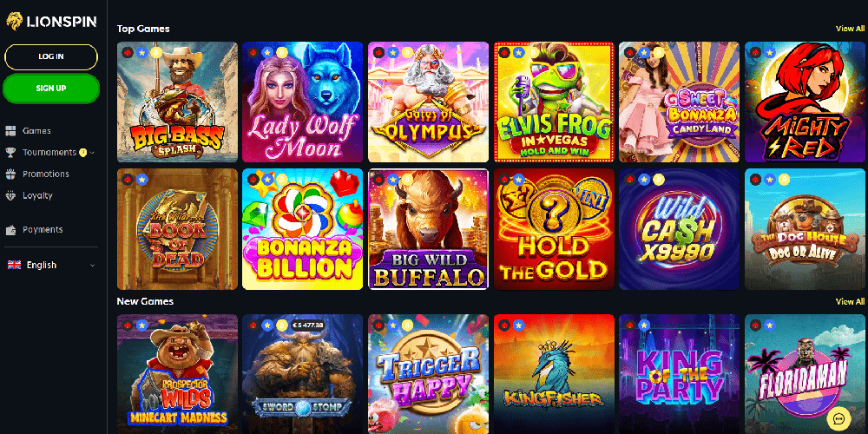Select the Loyalty menu item
This screenshot has height=434, width=868.
coord(37,195)
